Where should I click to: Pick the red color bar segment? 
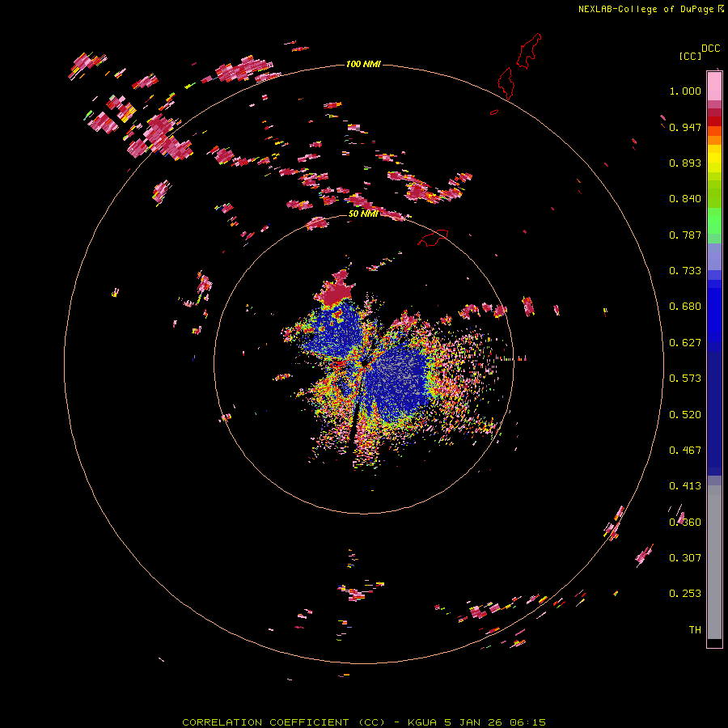(x=714, y=121)
